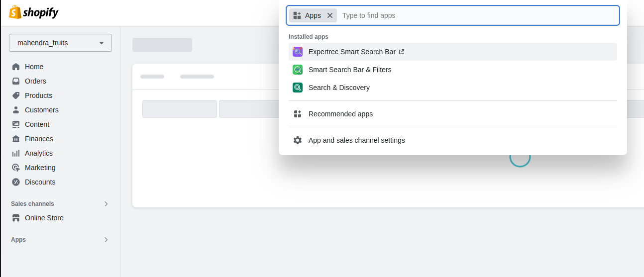Open the Customers page
The width and height of the screenshot is (644, 277).
(41, 110)
